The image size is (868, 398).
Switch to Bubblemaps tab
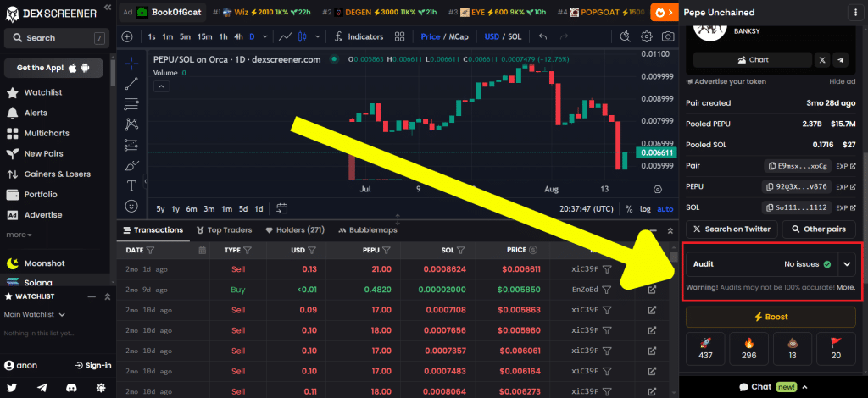coord(368,230)
